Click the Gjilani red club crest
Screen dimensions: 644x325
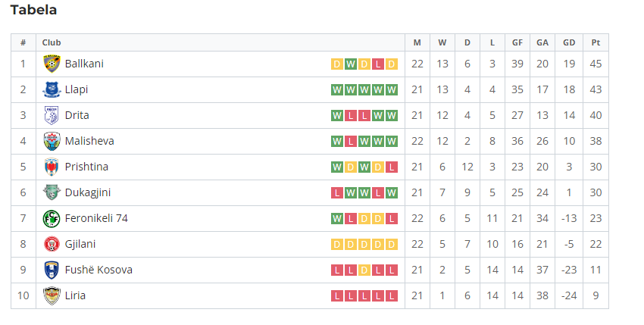[x=52, y=244]
